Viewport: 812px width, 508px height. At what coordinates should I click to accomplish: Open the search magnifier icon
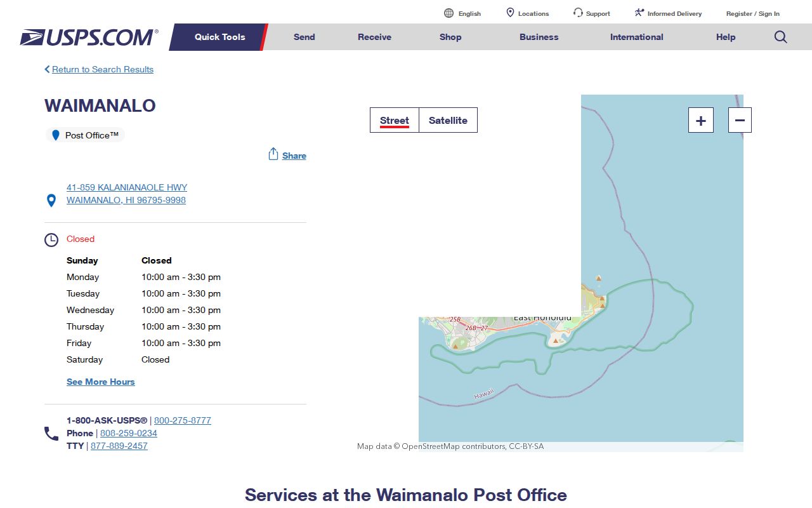(x=781, y=37)
